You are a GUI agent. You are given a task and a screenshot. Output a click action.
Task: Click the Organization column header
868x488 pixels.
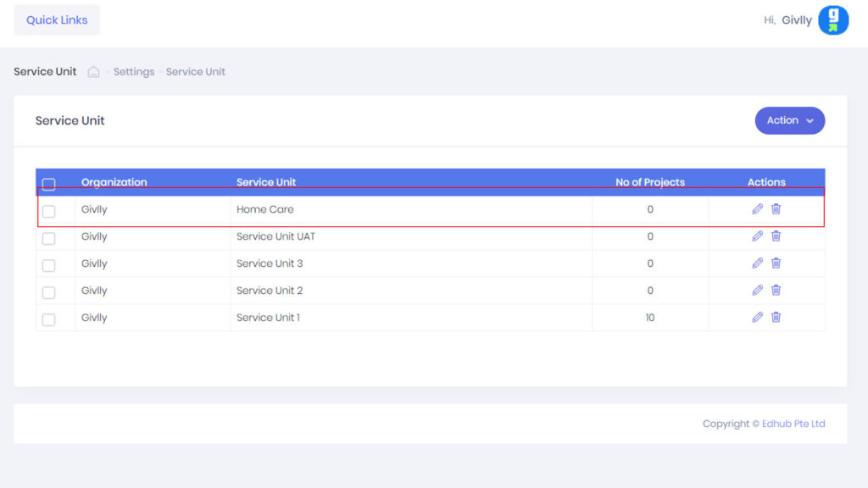point(114,182)
